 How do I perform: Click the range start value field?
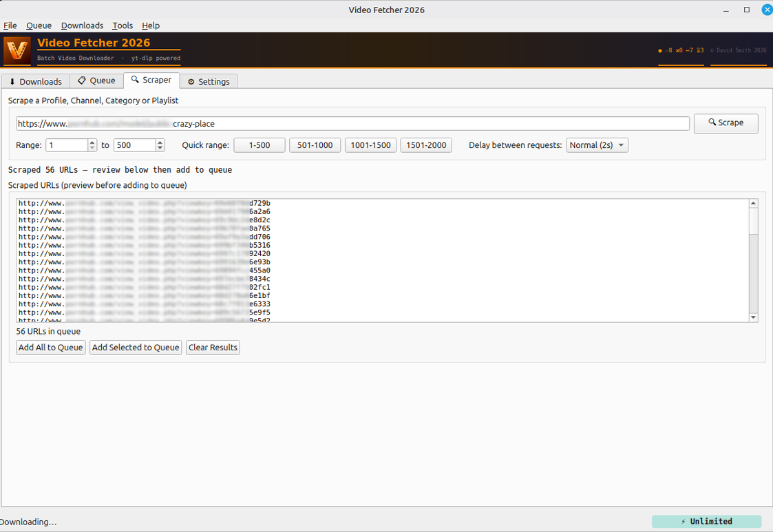(x=67, y=145)
